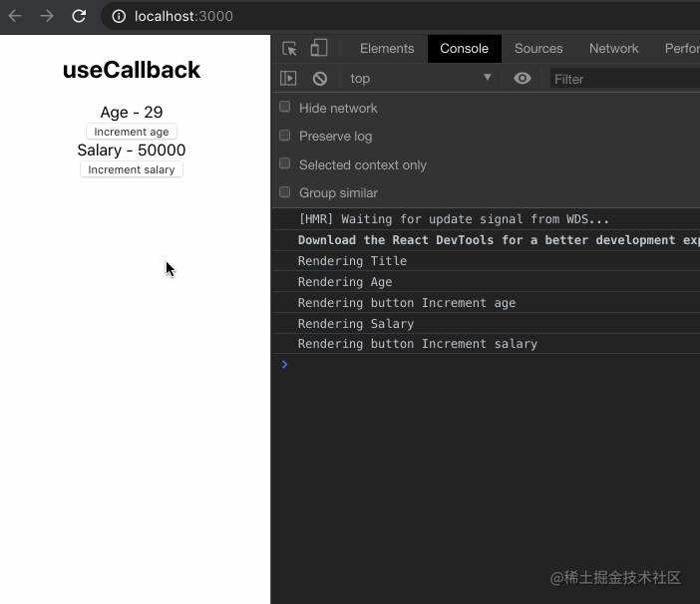
Task: Select Rendering button Increment salary log
Action: 487,344
